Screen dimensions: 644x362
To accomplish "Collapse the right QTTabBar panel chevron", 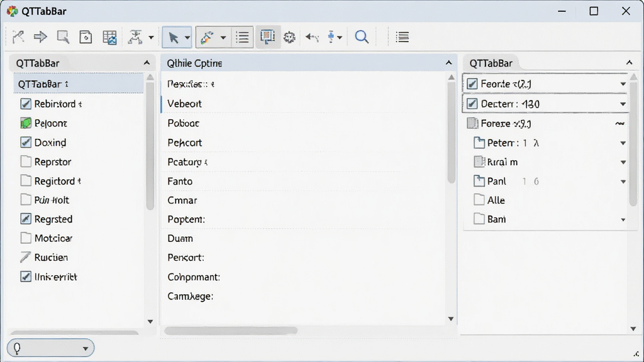I will point(629,62).
